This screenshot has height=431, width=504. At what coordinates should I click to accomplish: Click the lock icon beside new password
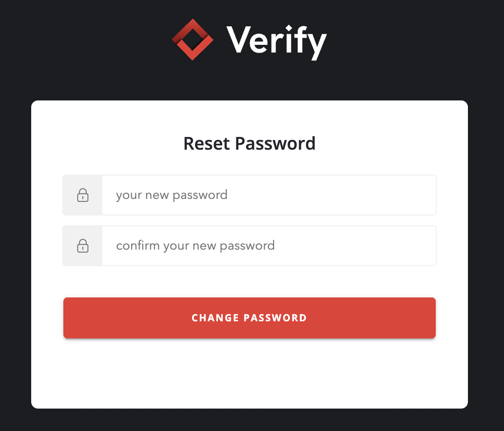(x=83, y=195)
